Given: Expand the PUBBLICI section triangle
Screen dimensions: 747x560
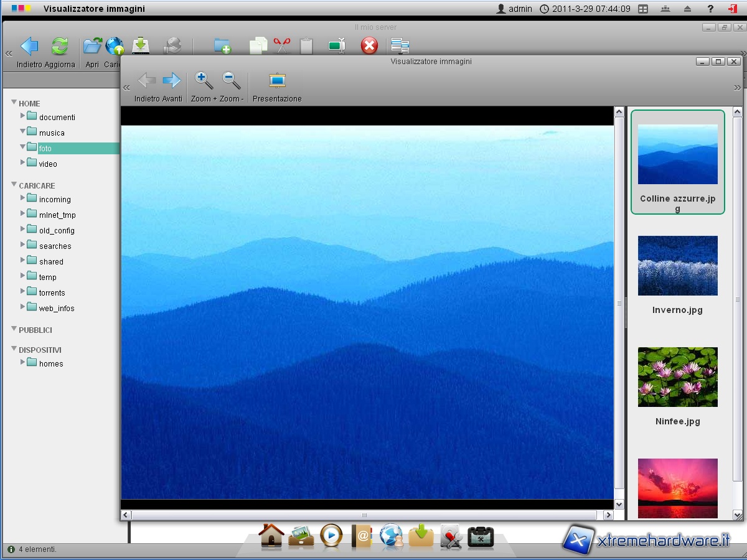Looking at the screenshot, I should pos(14,329).
